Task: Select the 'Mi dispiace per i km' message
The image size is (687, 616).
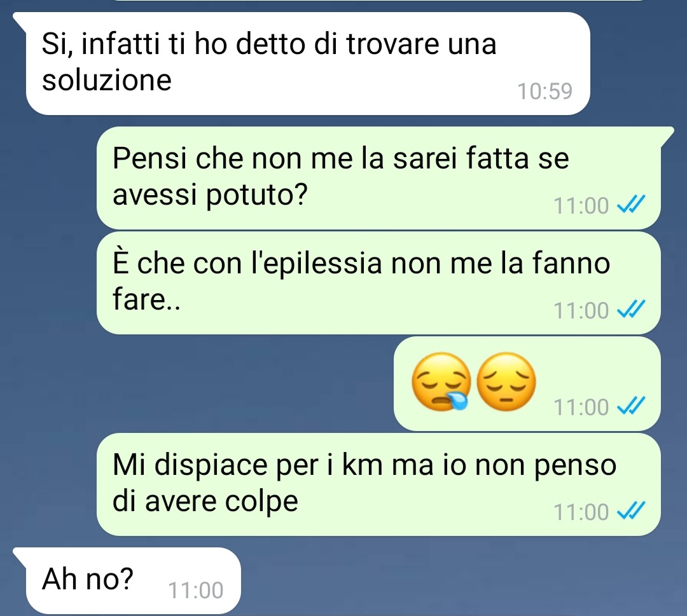Action: [x=378, y=484]
